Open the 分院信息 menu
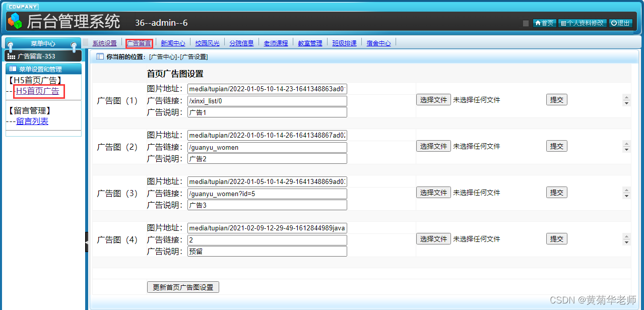The image size is (644, 310). tap(241, 43)
